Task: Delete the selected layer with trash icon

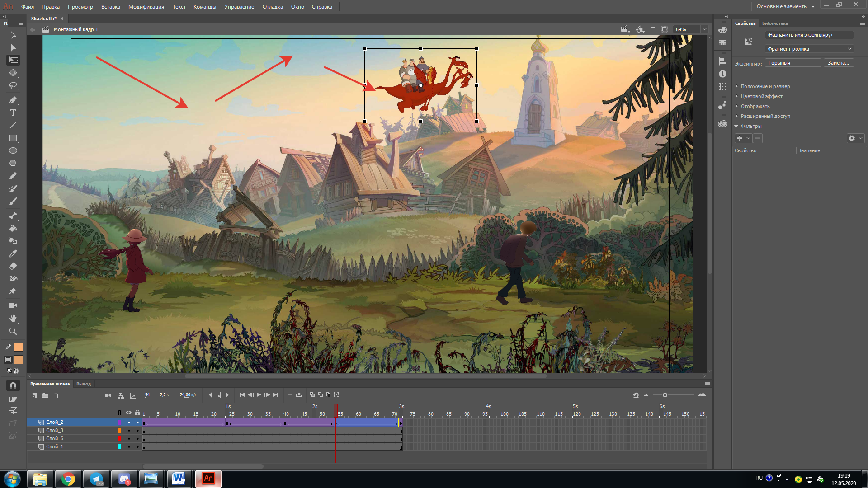Action: click(x=56, y=395)
